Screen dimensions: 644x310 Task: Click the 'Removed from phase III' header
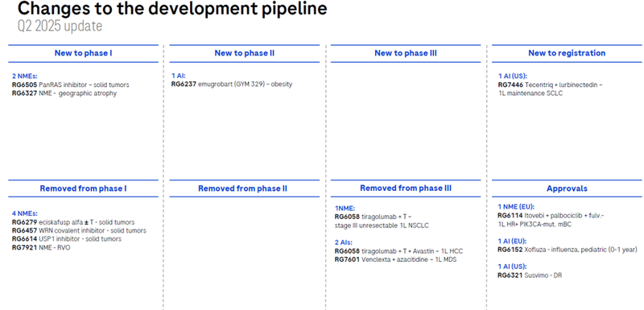click(x=406, y=188)
